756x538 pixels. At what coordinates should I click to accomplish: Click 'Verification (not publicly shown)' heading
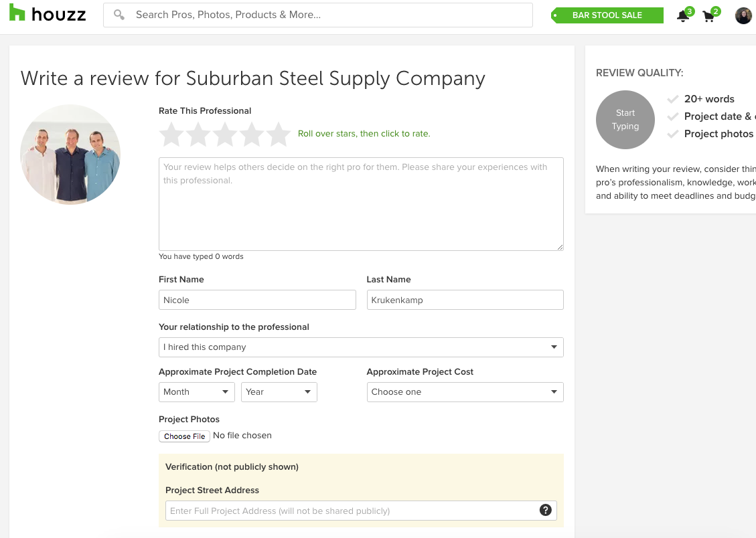pos(232,466)
